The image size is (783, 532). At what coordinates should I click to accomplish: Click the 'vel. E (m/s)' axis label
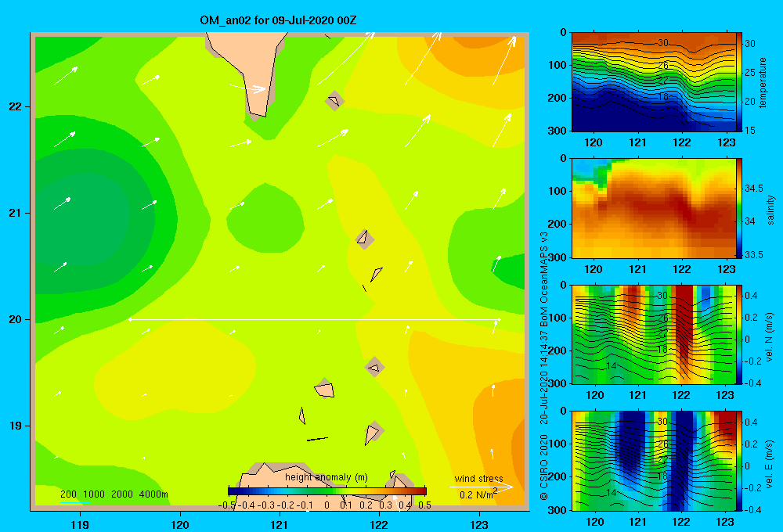click(769, 463)
